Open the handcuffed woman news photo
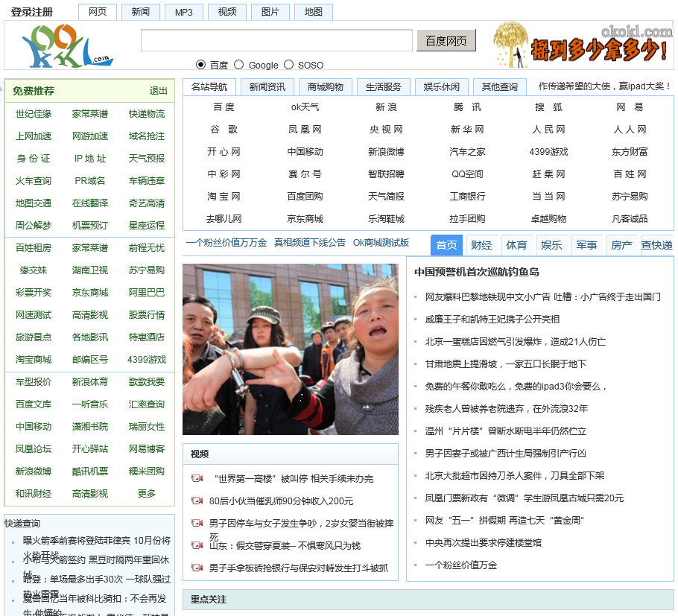This screenshot has height=616, width=678. click(291, 349)
